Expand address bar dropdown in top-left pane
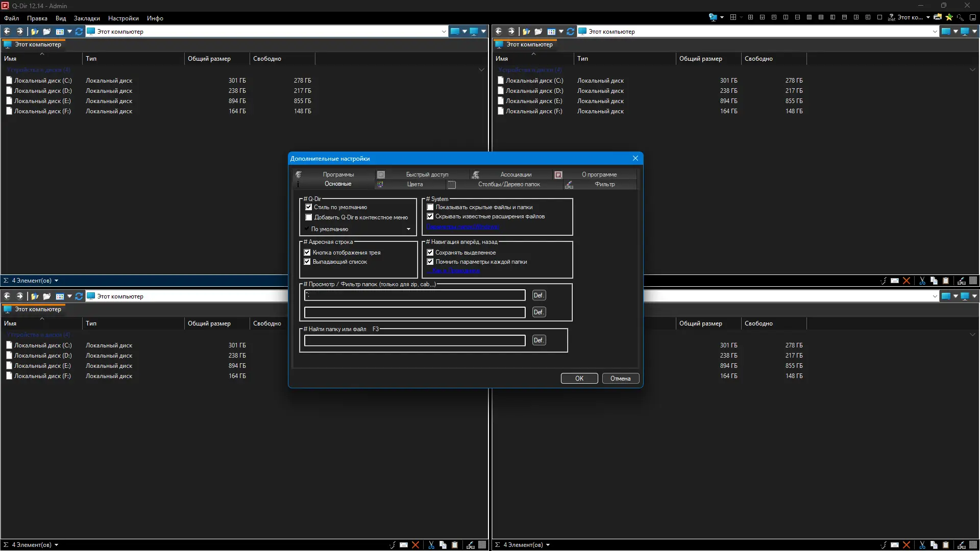The width and height of the screenshot is (980, 551). [444, 32]
